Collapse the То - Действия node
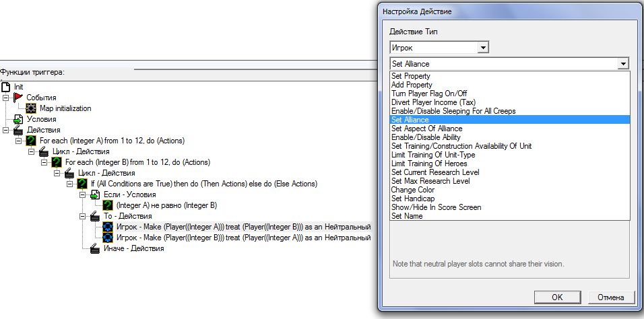This screenshot has width=644, height=319. tap(82, 216)
